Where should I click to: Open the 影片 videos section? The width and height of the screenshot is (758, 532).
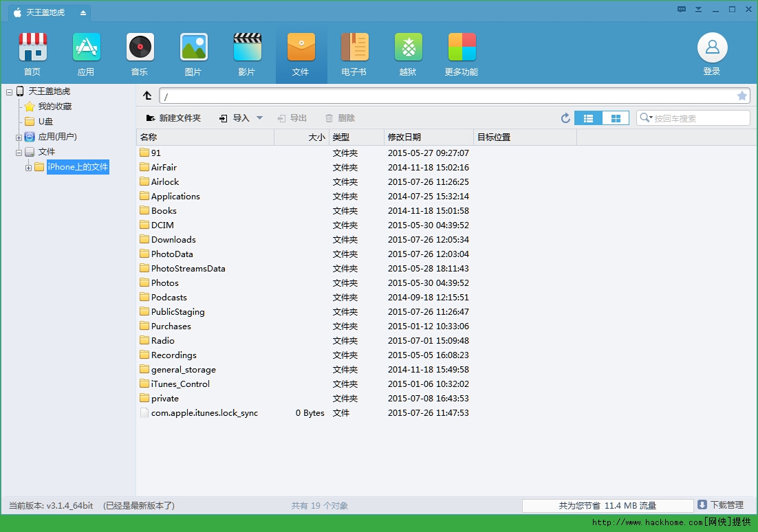pyautogui.click(x=247, y=47)
